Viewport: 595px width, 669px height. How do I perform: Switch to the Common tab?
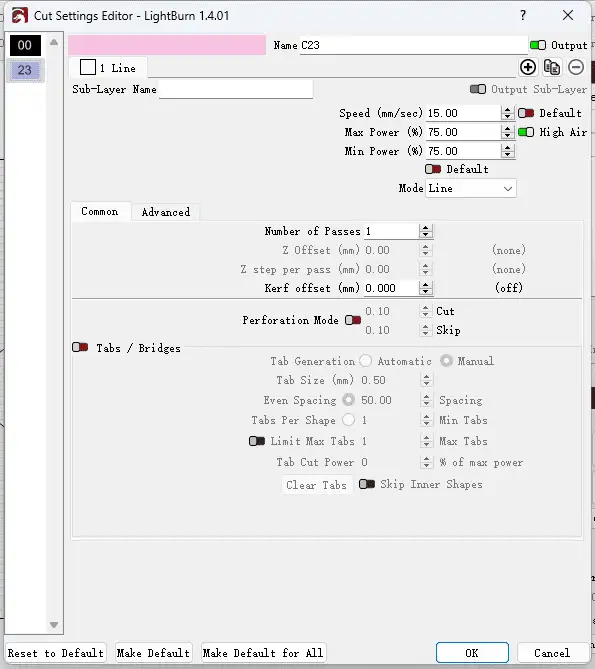pos(101,212)
